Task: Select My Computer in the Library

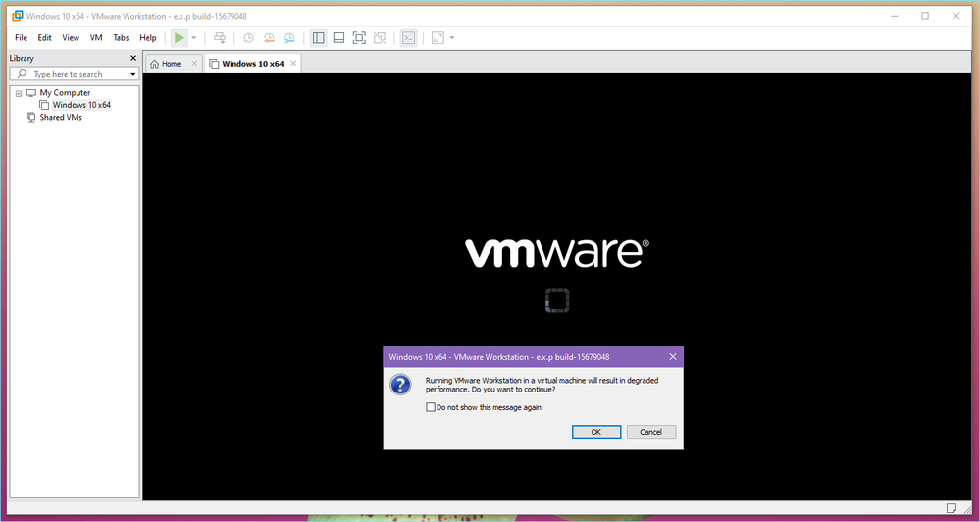Action: 65,92
